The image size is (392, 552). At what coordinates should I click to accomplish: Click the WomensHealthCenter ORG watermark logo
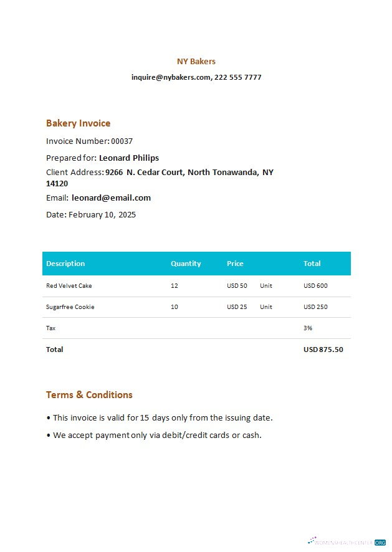pos(347,542)
